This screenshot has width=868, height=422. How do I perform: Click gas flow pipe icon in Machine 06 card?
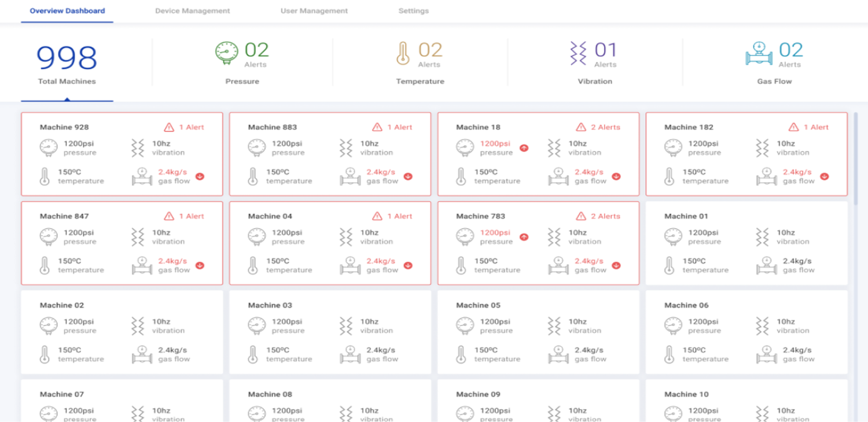pos(767,354)
